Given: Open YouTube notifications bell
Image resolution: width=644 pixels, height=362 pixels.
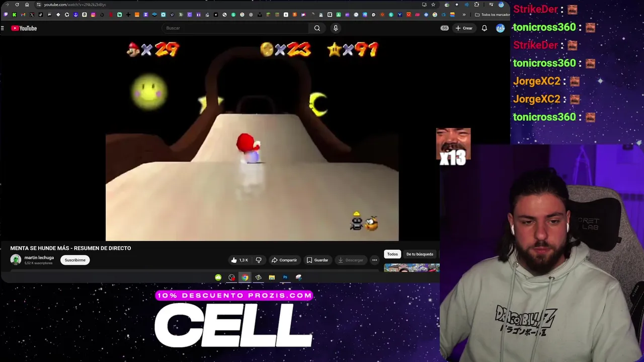Looking at the screenshot, I should (484, 28).
